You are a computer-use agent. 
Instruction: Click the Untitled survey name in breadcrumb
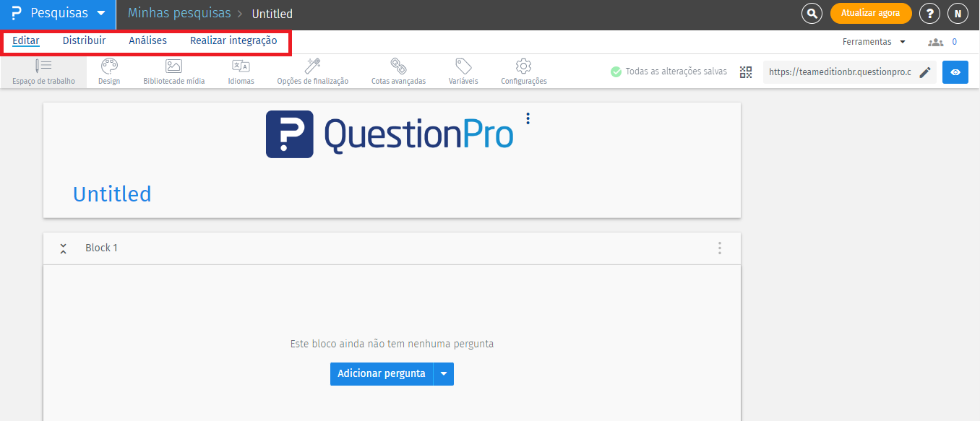click(x=272, y=14)
